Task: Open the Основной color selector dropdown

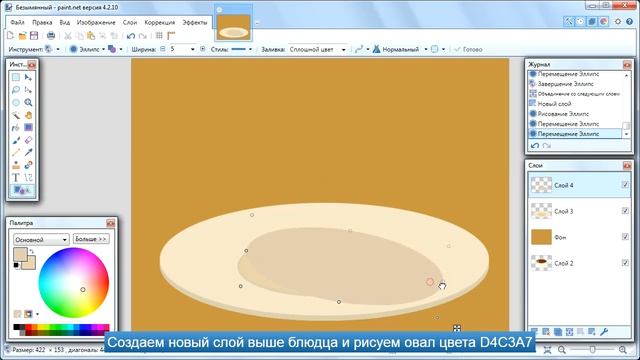Action: (x=41, y=239)
